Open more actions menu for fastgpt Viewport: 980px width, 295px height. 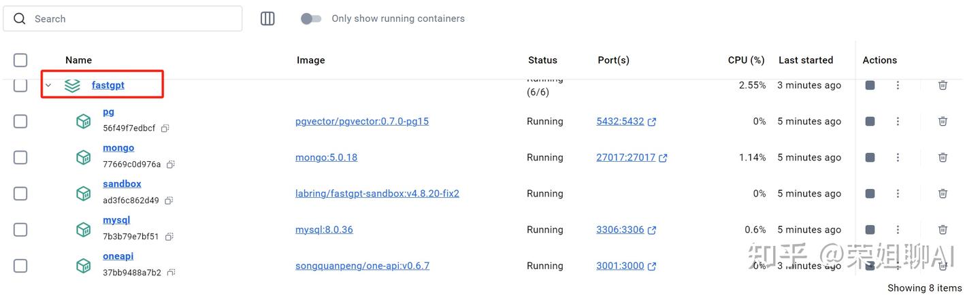[x=898, y=85]
